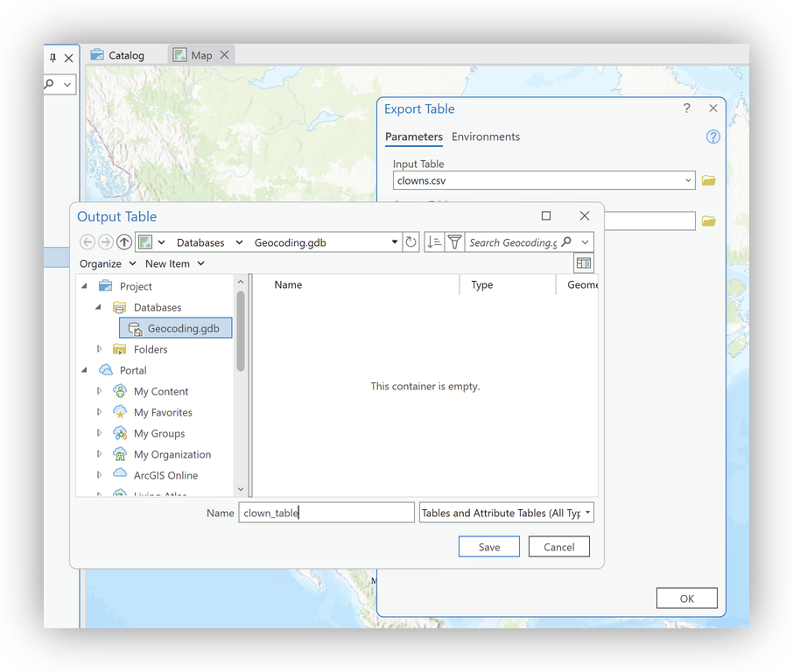Collapse the Project tree node
793x672 pixels.
click(85, 286)
